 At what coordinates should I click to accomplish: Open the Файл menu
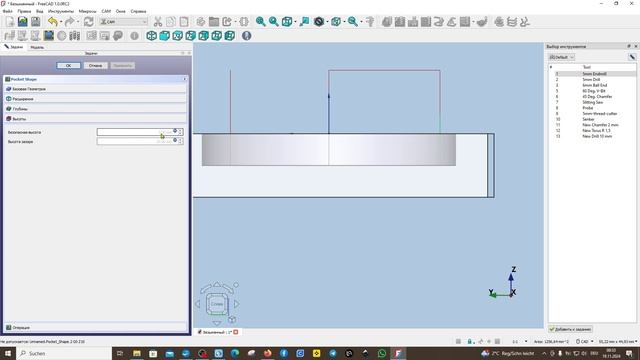7,11
